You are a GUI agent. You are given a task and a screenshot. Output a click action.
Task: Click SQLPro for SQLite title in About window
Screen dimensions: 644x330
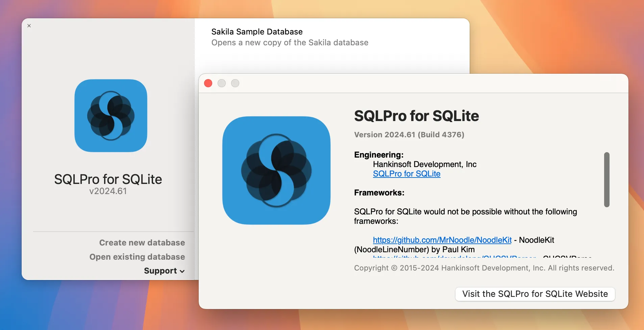[417, 116]
